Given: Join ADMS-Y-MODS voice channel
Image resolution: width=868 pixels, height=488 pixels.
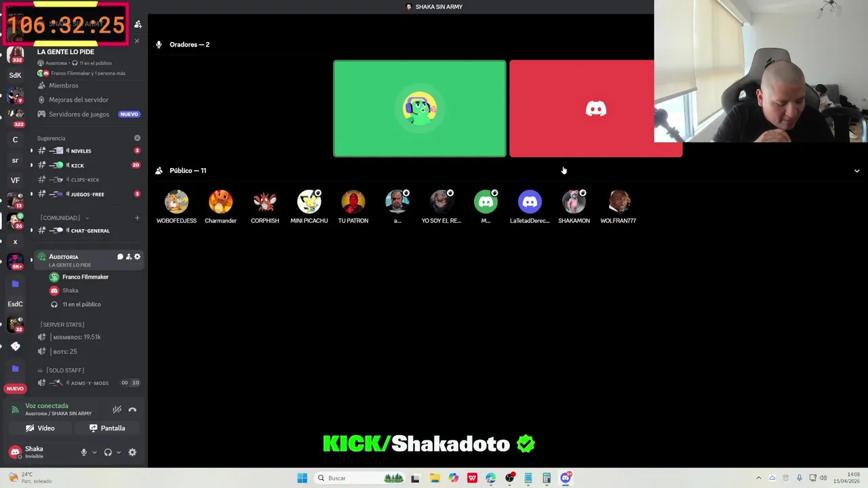Looking at the screenshot, I should [88, 383].
